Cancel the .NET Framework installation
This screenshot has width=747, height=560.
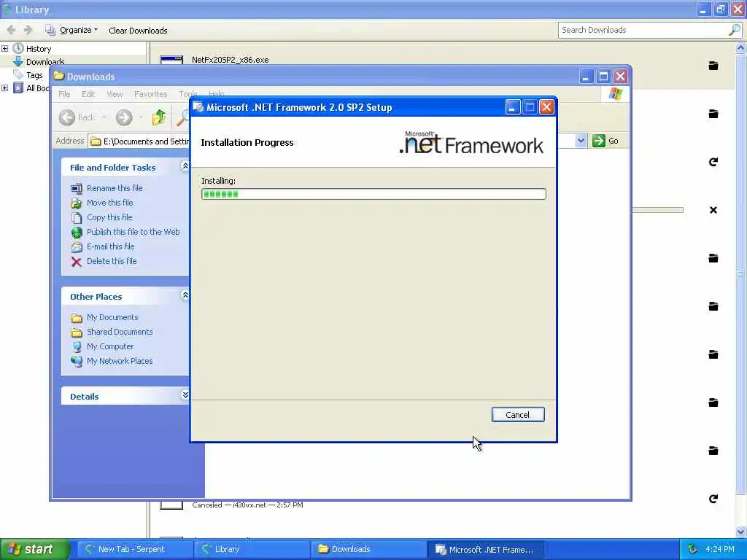518,415
